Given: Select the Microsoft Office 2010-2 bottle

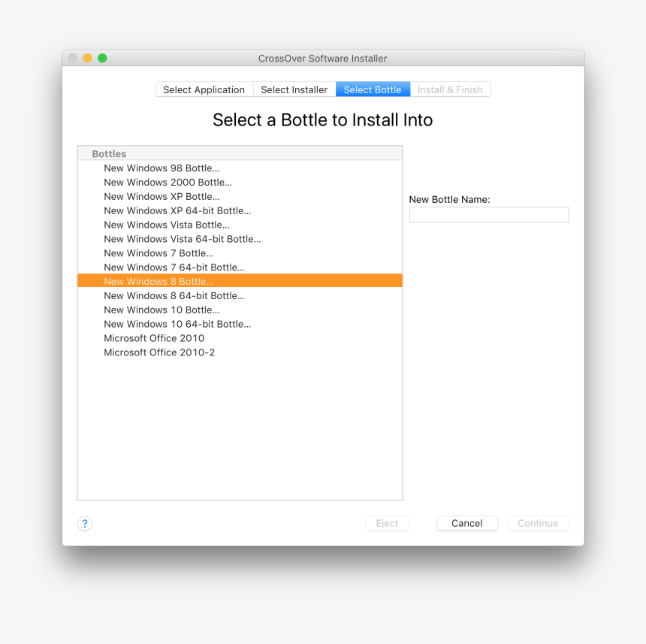Looking at the screenshot, I should 158,352.
